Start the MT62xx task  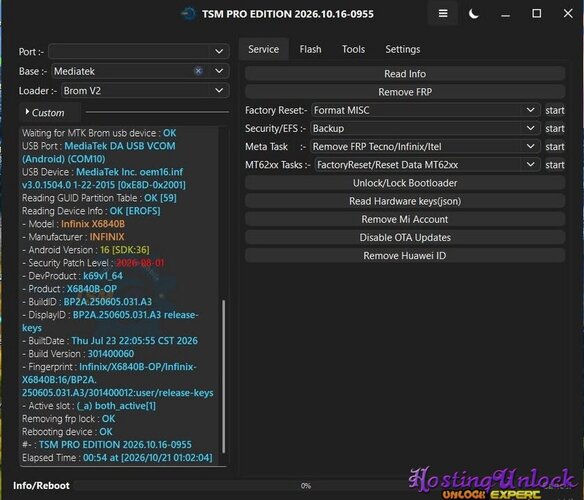pos(555,165)
